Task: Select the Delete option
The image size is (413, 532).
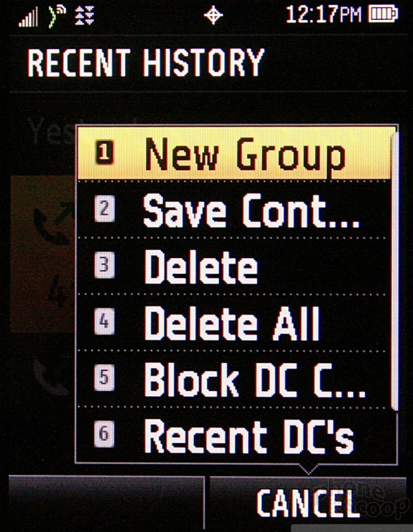Action: tap(234, 266)
